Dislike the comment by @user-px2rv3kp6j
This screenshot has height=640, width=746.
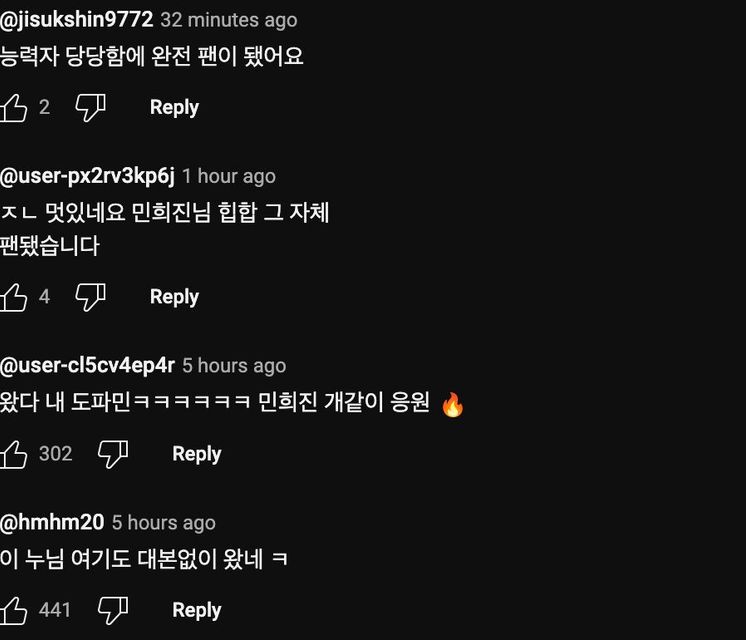click(91, 296)
